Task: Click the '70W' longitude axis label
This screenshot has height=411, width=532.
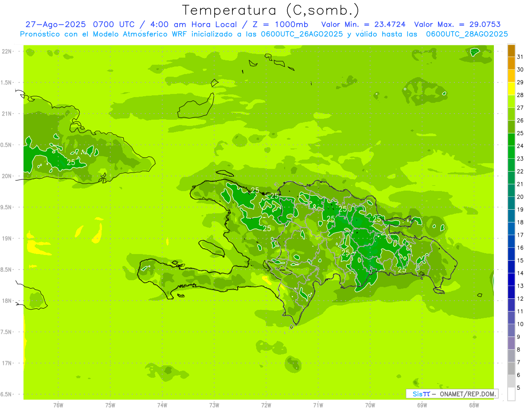Action: pyautogui.click(x=370, y=406)
